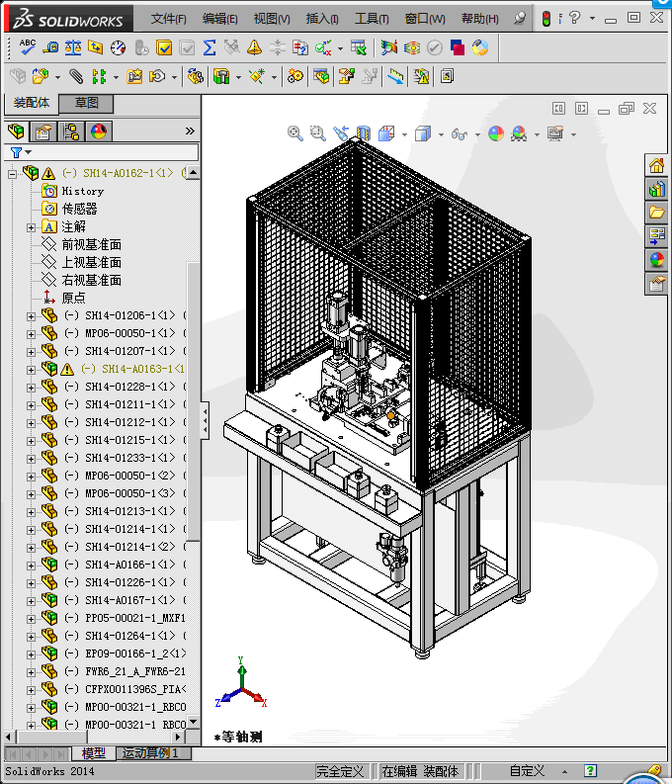672x784 pixels.
Task: Open the Mass Properties scale icon
Action: [x=73, y=46]
